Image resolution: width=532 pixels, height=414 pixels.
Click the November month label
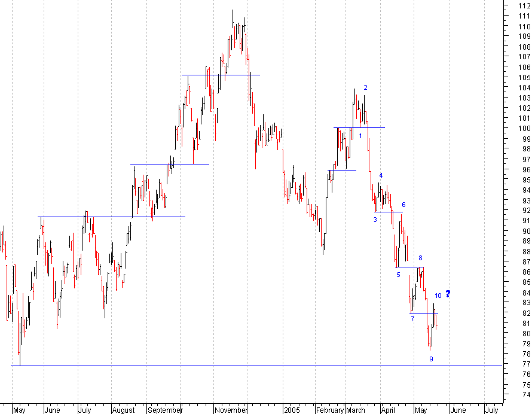(x=231, y=410)
